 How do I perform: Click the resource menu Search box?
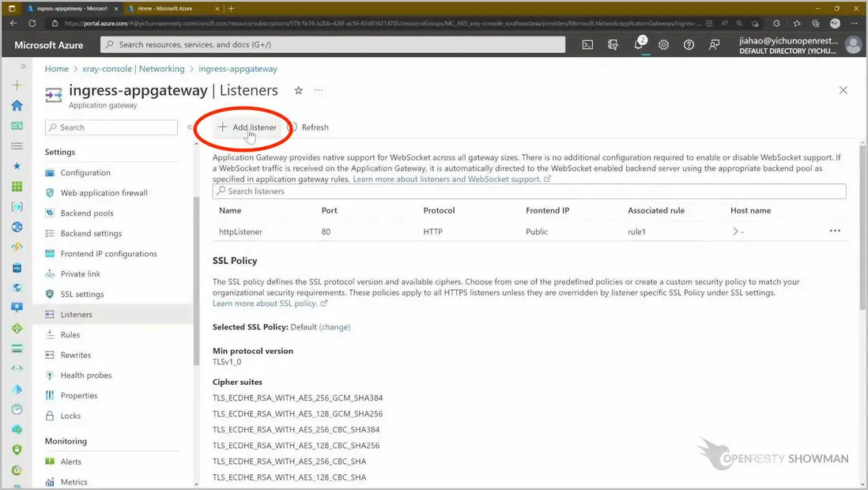click(111, 127)
